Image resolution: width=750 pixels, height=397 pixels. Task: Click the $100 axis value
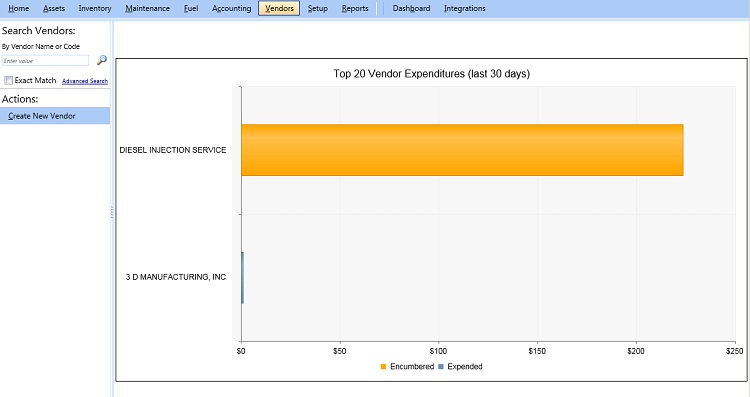pos(438,351)
